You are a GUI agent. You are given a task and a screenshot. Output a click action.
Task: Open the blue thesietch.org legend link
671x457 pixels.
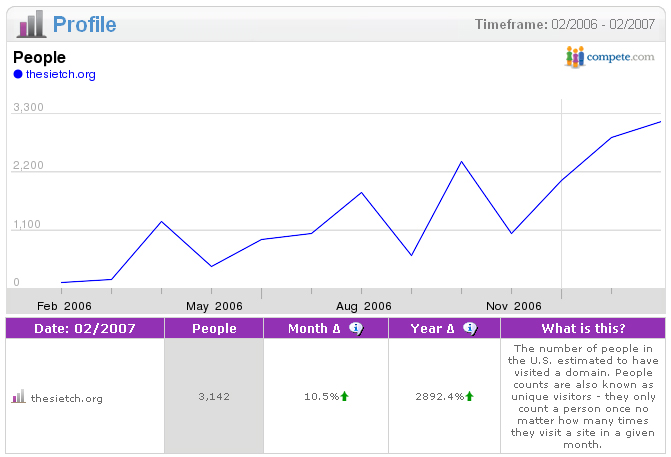(61, 74)
